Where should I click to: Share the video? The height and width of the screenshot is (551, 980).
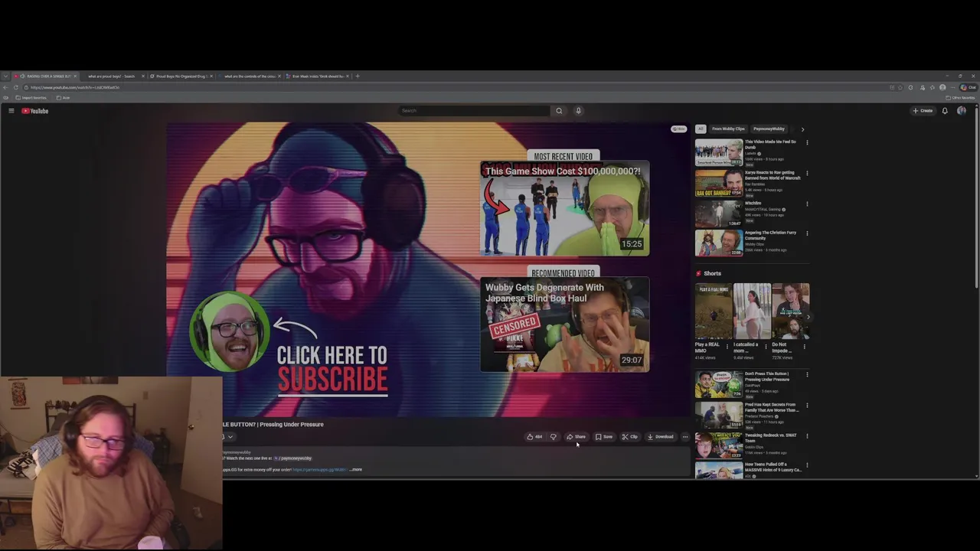point(576,437)
